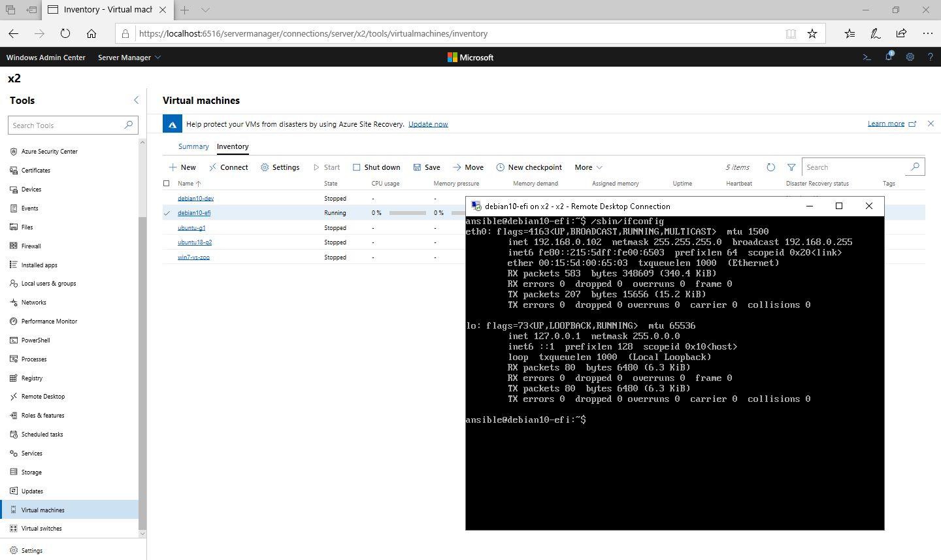Expand the Server Manager dropdown

(129, 58)
